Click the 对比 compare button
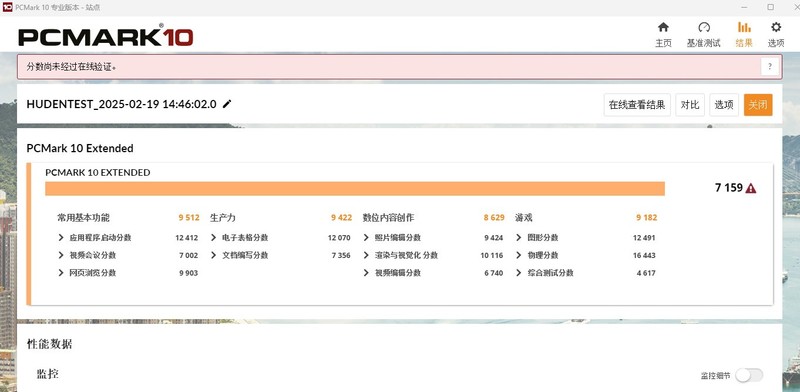Viewport: 800px width, 392px height. tap(690, 105)
